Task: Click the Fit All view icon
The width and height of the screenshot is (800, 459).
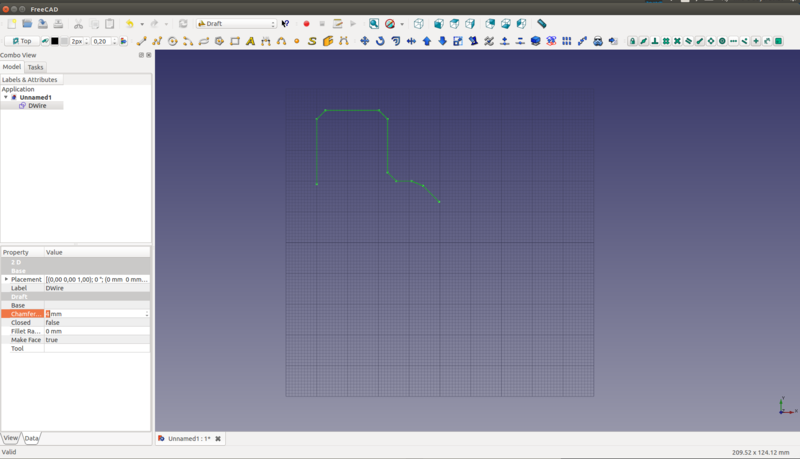Action: (x=374, y=23)
